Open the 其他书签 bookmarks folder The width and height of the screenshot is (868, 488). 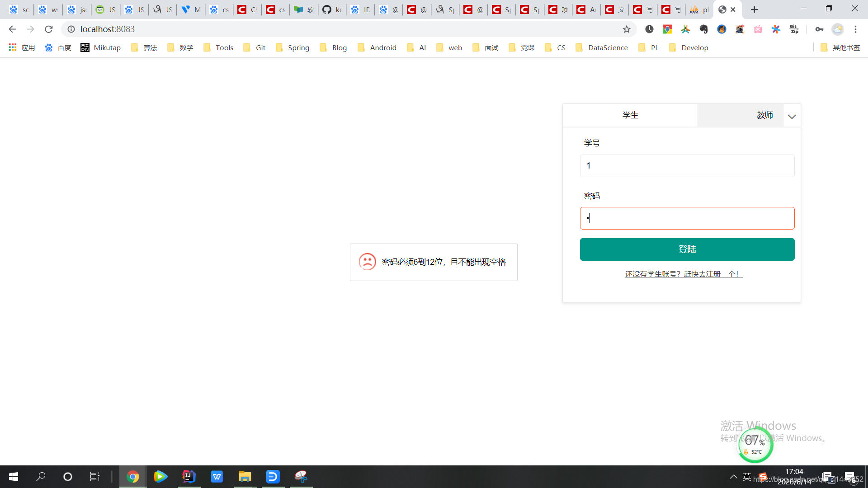pyautogui.click(x=845, y=47)
